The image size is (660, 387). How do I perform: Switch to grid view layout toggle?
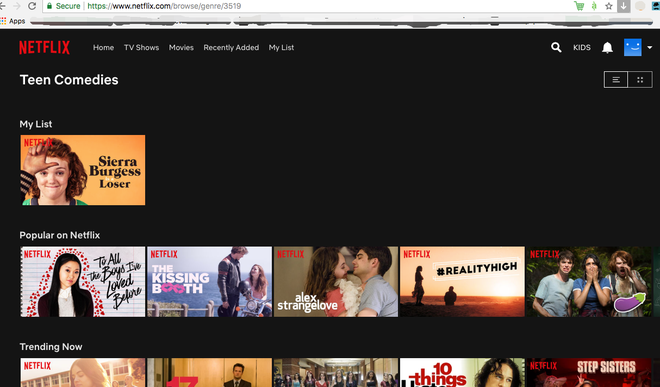pyautogui.click(x=640, y=80)
